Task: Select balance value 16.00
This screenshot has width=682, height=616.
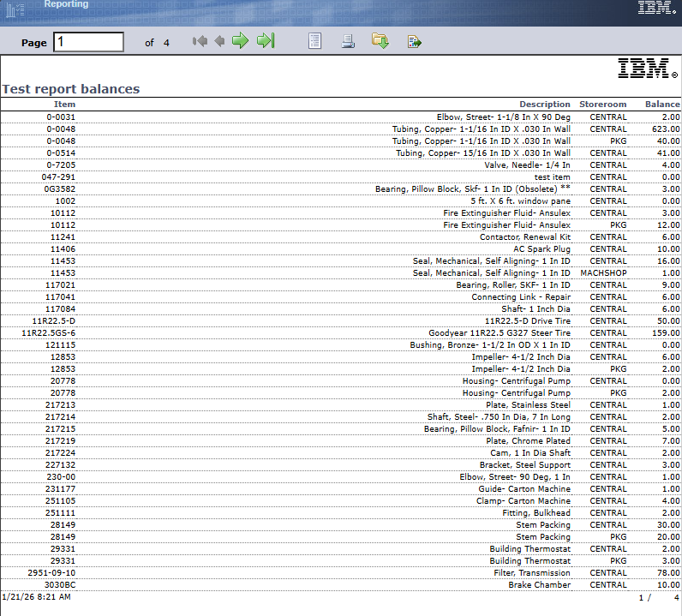Action: (x=668, y=261)
